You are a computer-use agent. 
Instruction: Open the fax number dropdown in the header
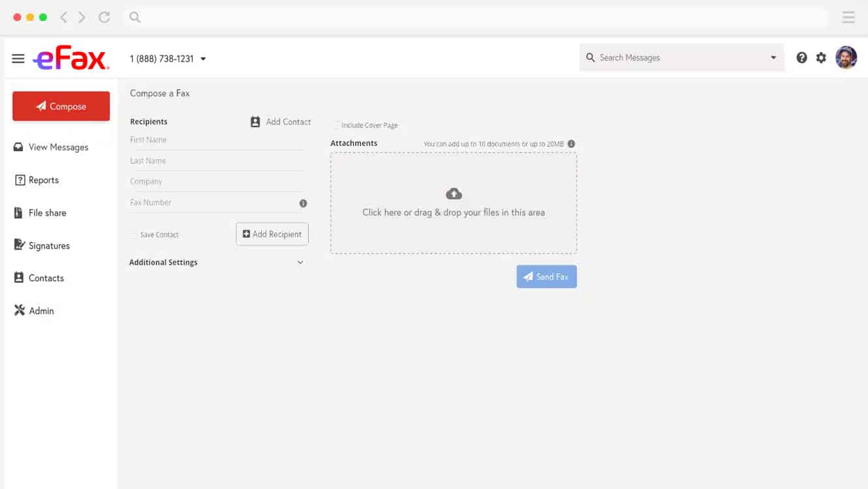[203, 58]
